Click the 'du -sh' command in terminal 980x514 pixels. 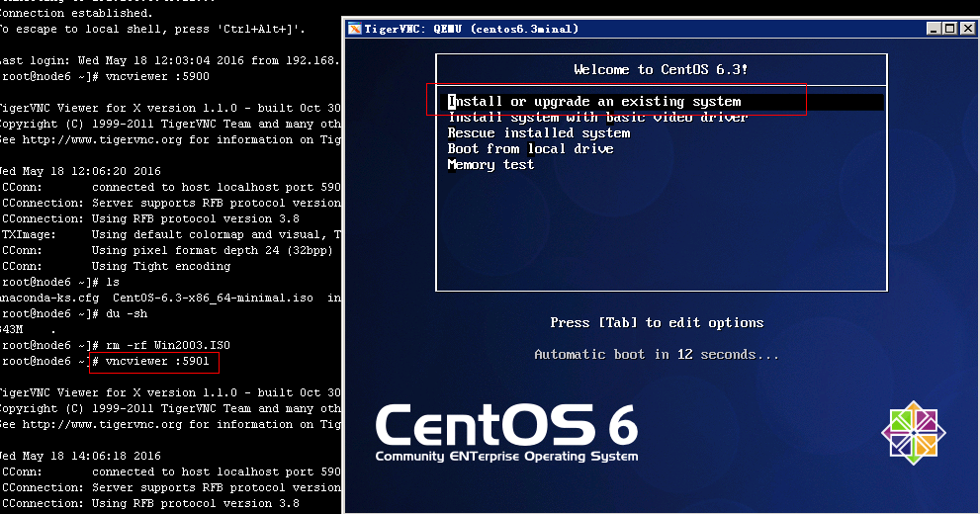[127, 313]
